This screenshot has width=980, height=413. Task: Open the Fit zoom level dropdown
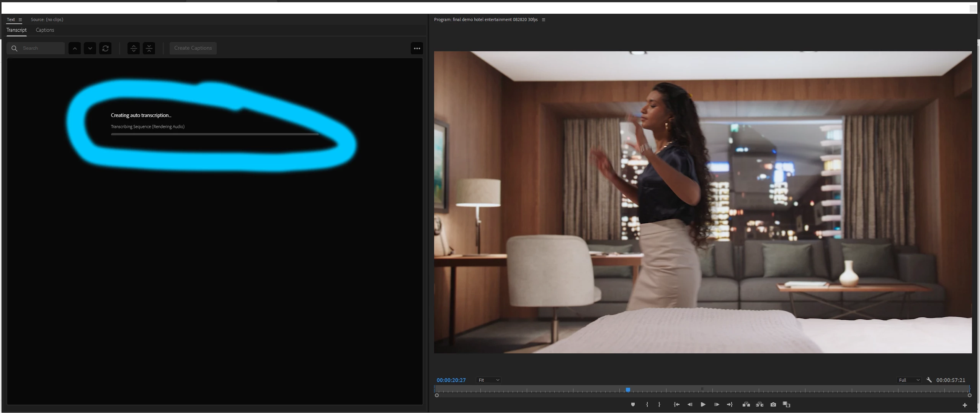pyautogui.click(x=489, y=380)
